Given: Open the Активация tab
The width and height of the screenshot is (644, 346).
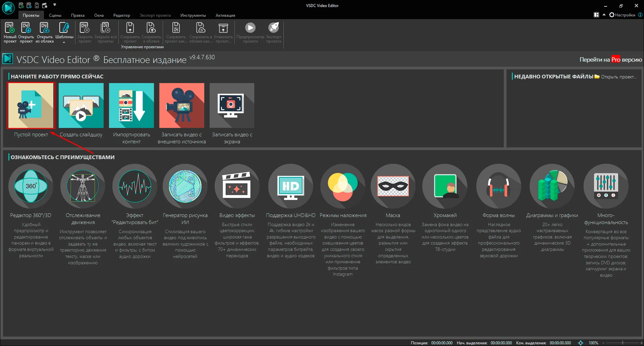Looking at the screenshot, I should pyautogui.click(x=225, y=15).
